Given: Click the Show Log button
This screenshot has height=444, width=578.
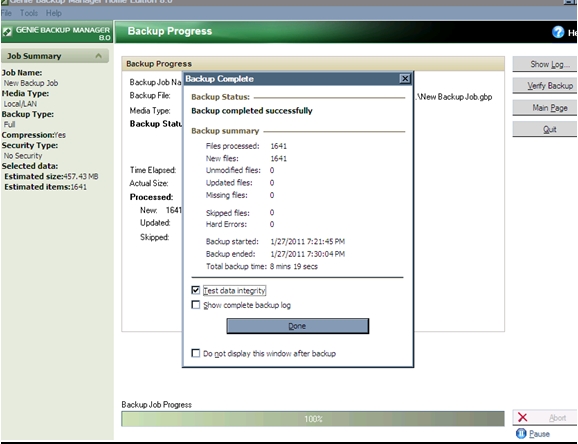Looking at the screenshot, I should (545, 64).
